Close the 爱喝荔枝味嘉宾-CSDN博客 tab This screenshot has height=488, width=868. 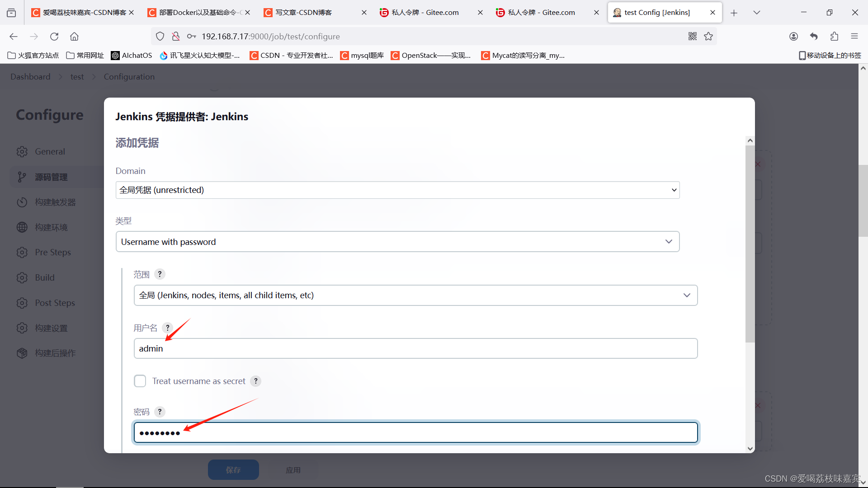[x=132, y=13]
